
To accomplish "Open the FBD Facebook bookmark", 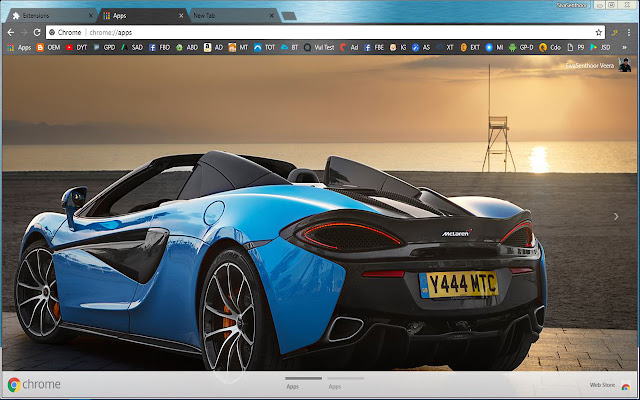I will [159, 47].
